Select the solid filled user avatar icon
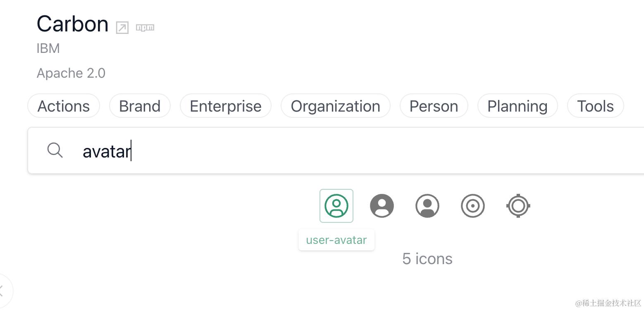644x310 pixels. pos(382,206)
